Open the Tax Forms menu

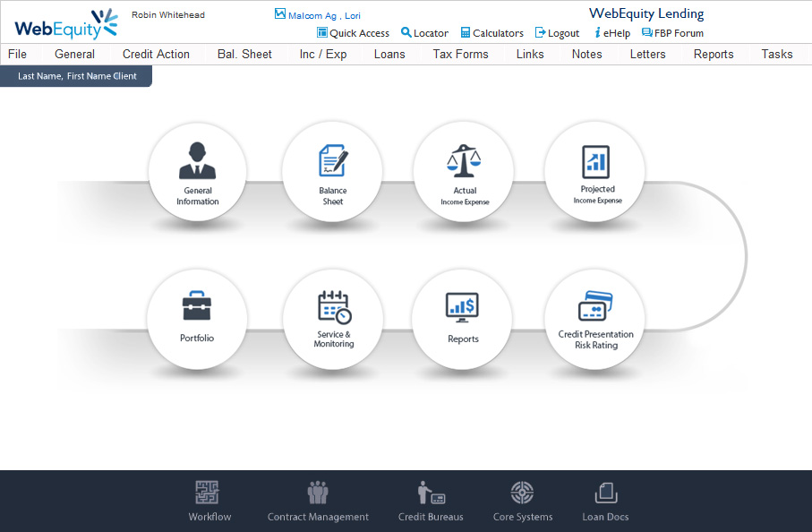click(460, 55)
